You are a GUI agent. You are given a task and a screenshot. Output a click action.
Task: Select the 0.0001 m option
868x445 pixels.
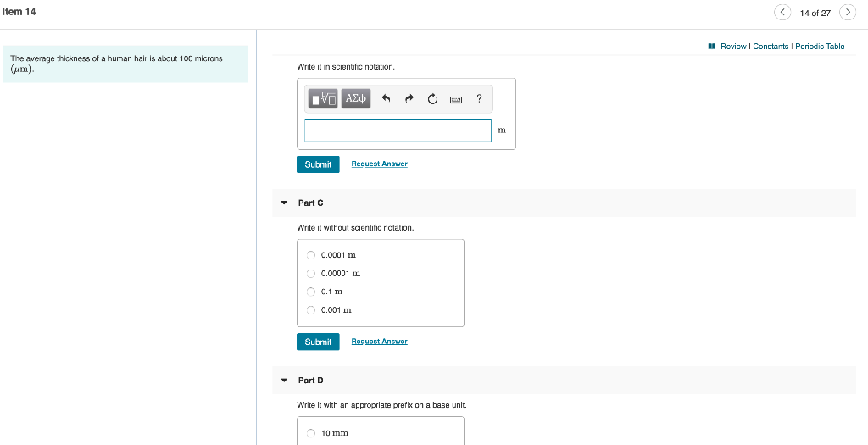click(x=311, y=255)
